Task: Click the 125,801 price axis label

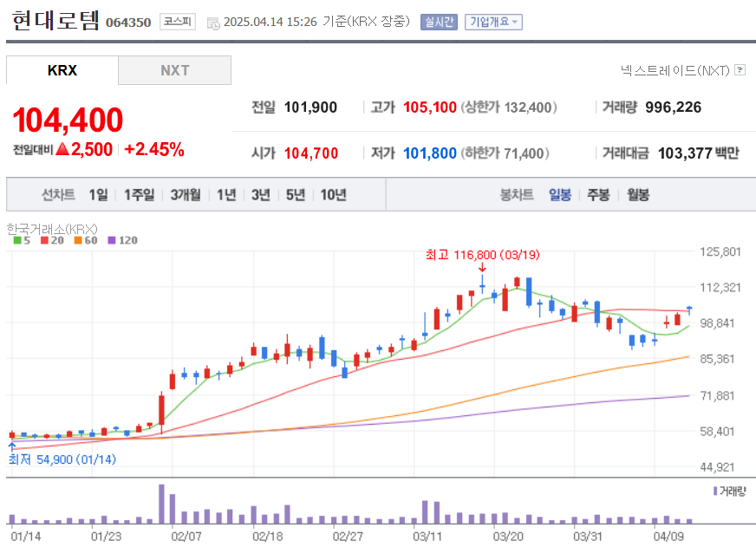Action: tap(720, 251)
